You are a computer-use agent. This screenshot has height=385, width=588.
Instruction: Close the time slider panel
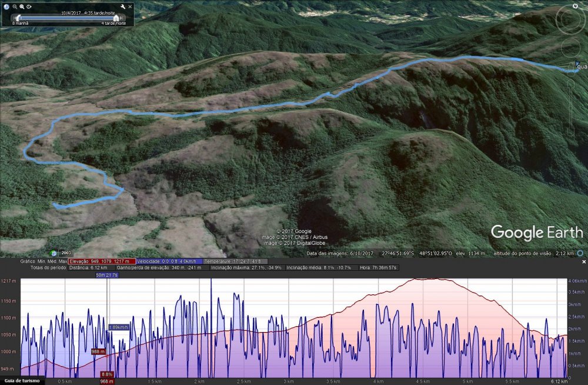coord(129,6)
